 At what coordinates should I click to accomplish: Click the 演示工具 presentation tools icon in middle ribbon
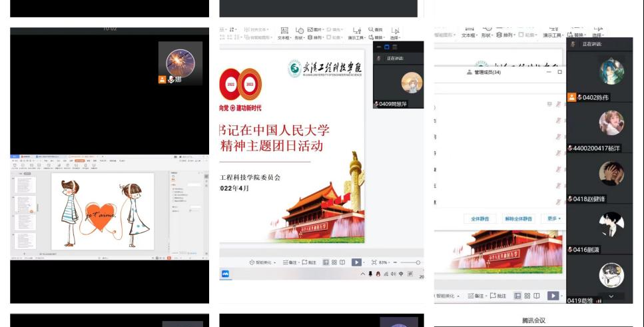pos(356,31)
